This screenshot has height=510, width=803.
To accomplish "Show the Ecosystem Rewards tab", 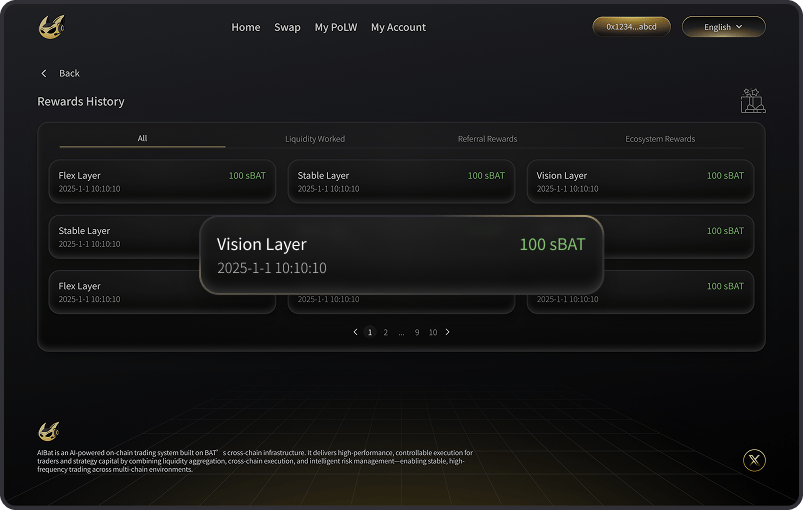I will tap(660, 139).
